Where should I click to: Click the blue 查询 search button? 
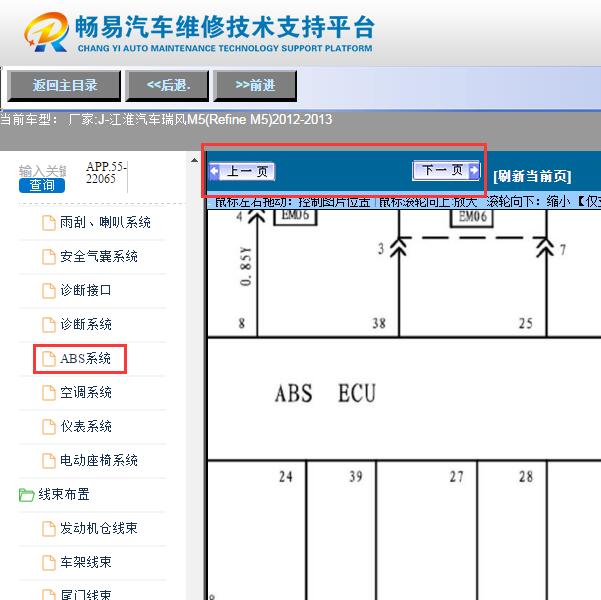[x=42, y=186]
